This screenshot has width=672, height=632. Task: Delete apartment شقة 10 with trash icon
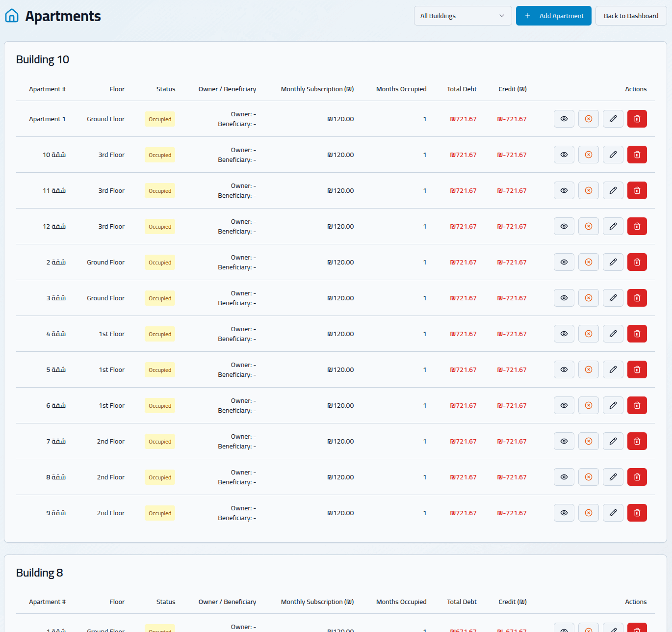[637, 155]
